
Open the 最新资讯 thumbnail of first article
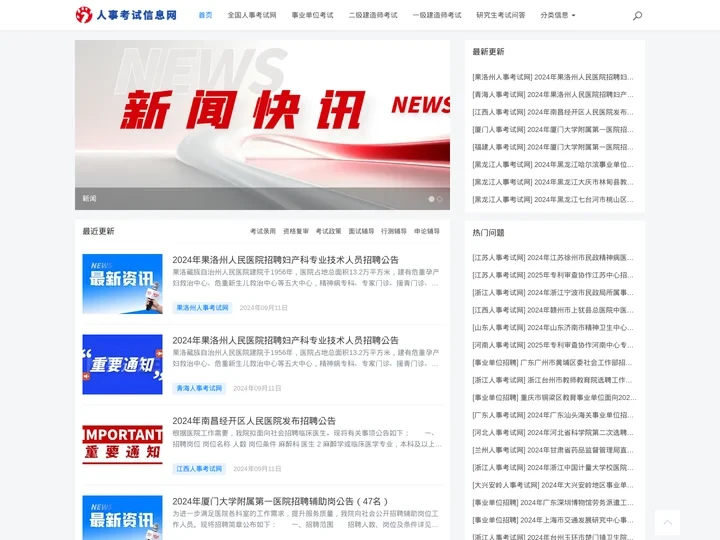[x=122, y=284]
